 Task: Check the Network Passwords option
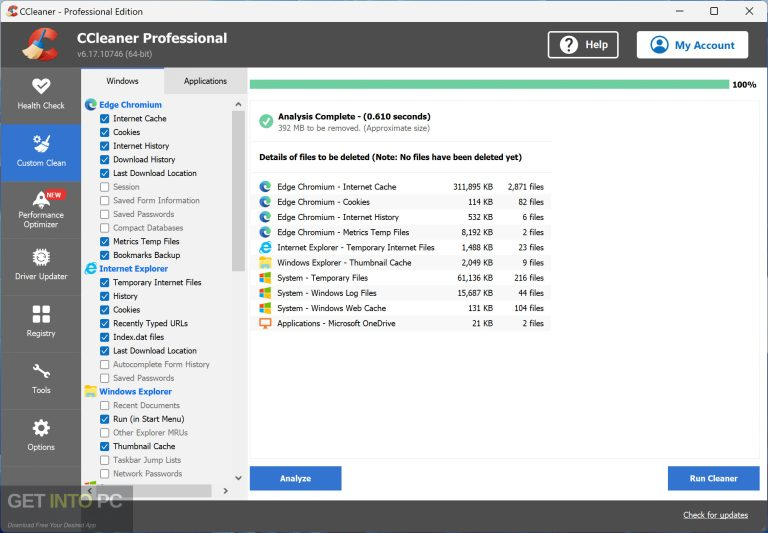point(104,474)
